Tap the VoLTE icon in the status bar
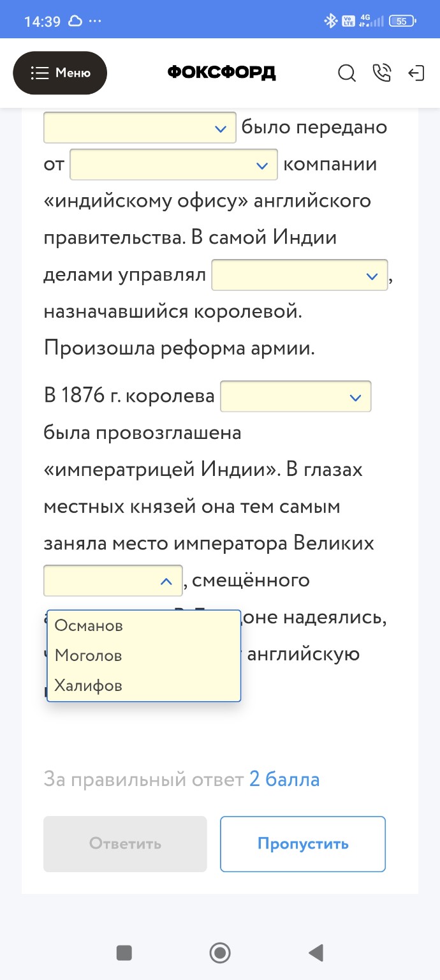Image resolution: width=440 pixels, height=980 pixels. point(348,20)
